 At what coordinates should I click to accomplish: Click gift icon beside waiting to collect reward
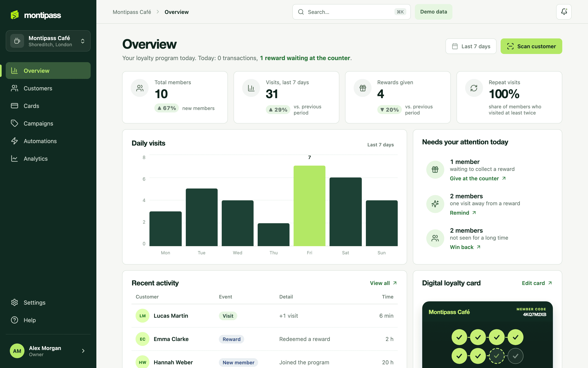(435, 169)
